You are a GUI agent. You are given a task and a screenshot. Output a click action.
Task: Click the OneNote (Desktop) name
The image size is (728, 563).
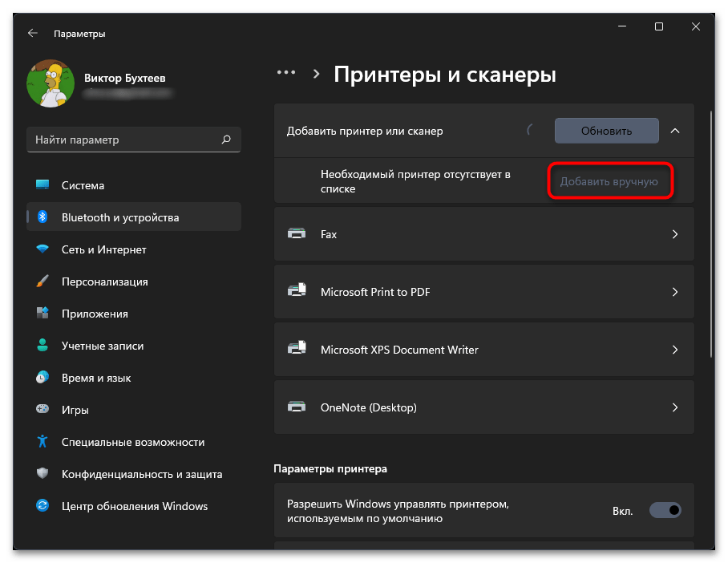point(369,407)
